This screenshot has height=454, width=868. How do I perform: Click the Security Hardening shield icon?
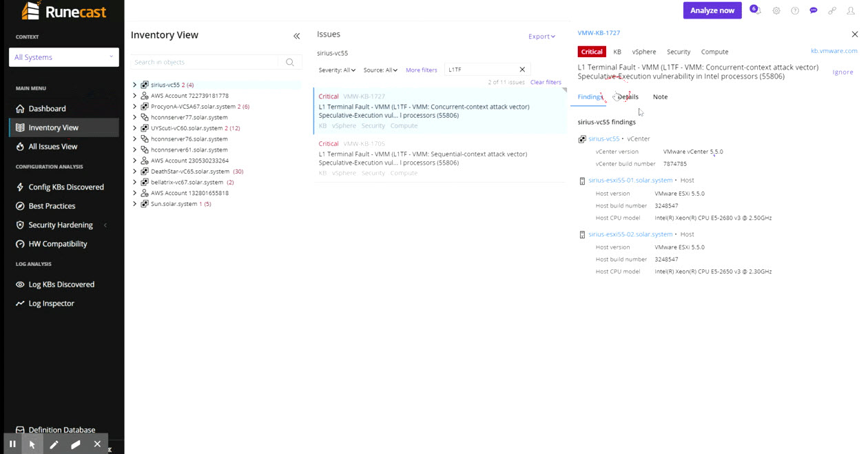[21, 225]
